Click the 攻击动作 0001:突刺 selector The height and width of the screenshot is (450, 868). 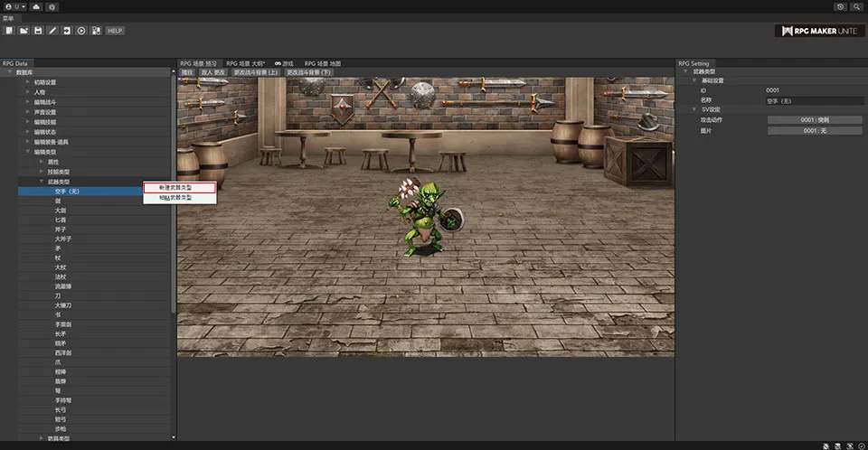pyautogui.click(x=814, y=120)
